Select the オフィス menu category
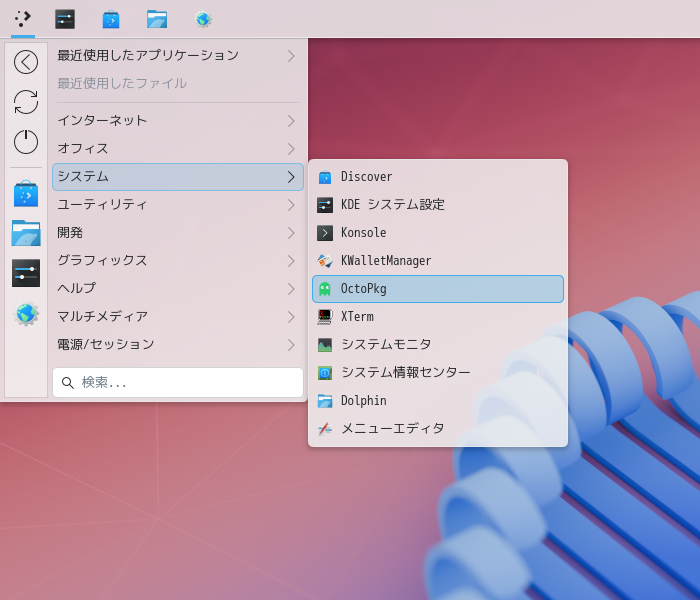This screenshot has height=600, width=700. [x=178, y=149]
